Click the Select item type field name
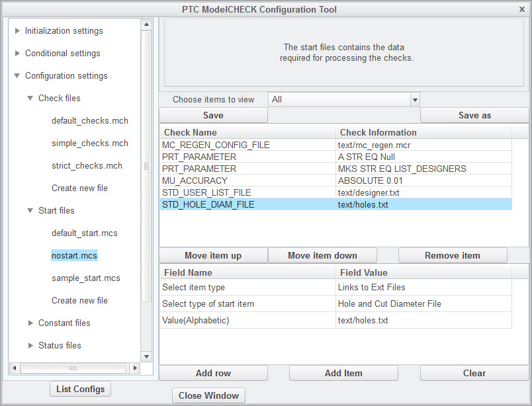Image resolution: width=532 pixels, height=406 pixels. [247, 287]
